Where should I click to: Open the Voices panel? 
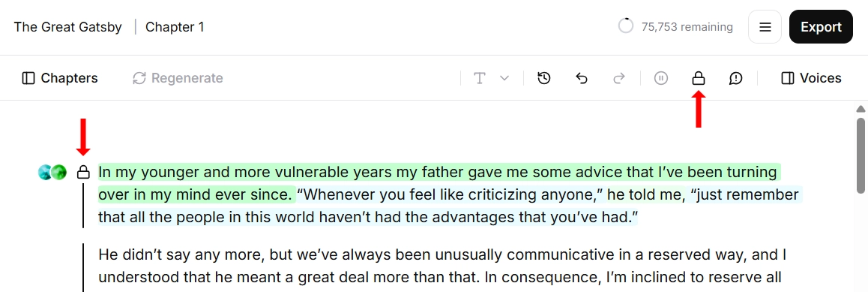[811, 79]
